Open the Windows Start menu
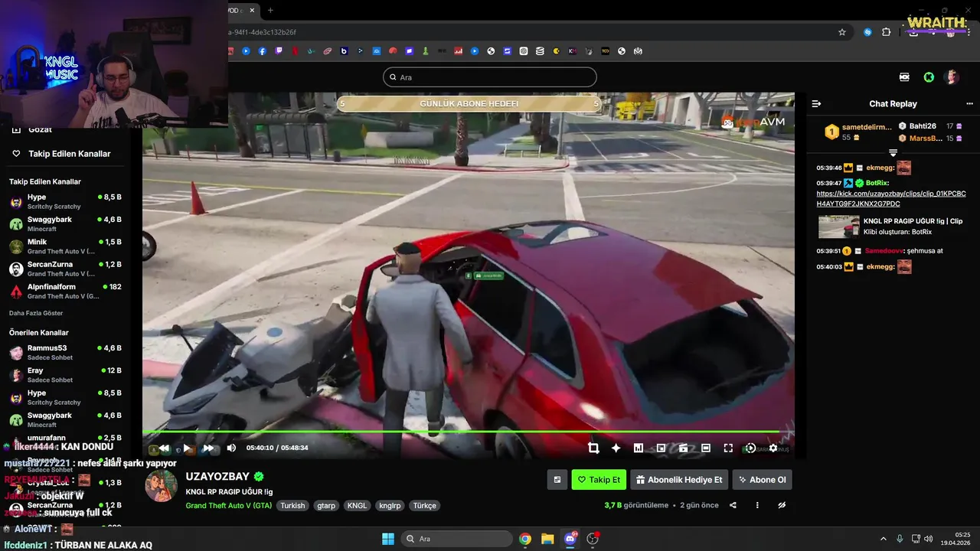 [387, 539]
